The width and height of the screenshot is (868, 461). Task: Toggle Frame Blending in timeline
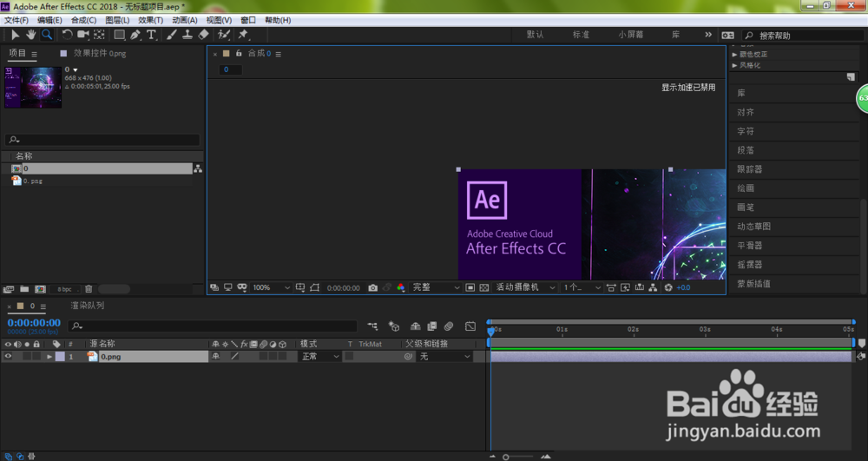pyautogui.click(x=432, y=326)
